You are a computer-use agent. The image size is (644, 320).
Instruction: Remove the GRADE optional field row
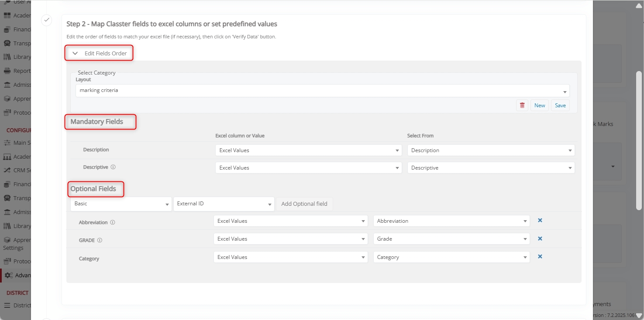[x=540, y=239]
